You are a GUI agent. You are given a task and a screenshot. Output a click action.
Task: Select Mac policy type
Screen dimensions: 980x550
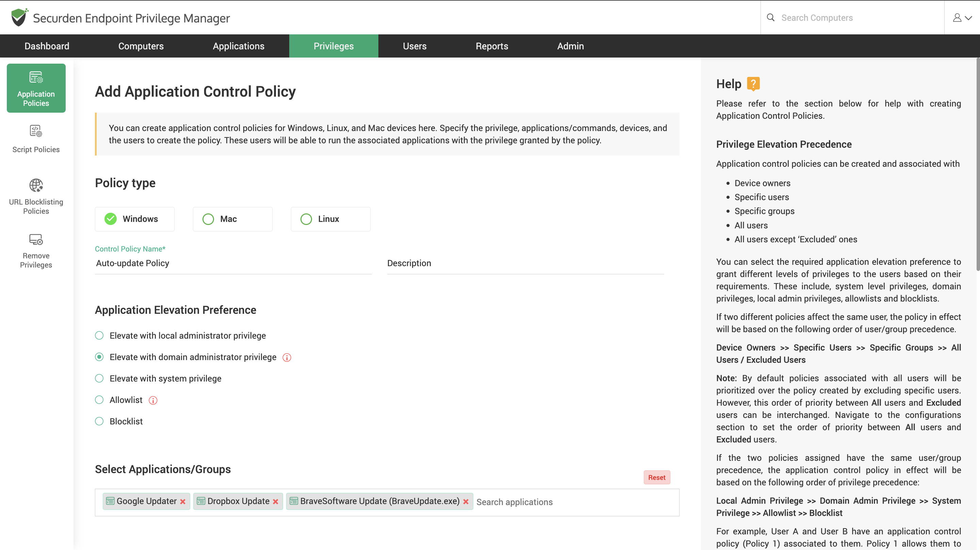tap(232, 219)
